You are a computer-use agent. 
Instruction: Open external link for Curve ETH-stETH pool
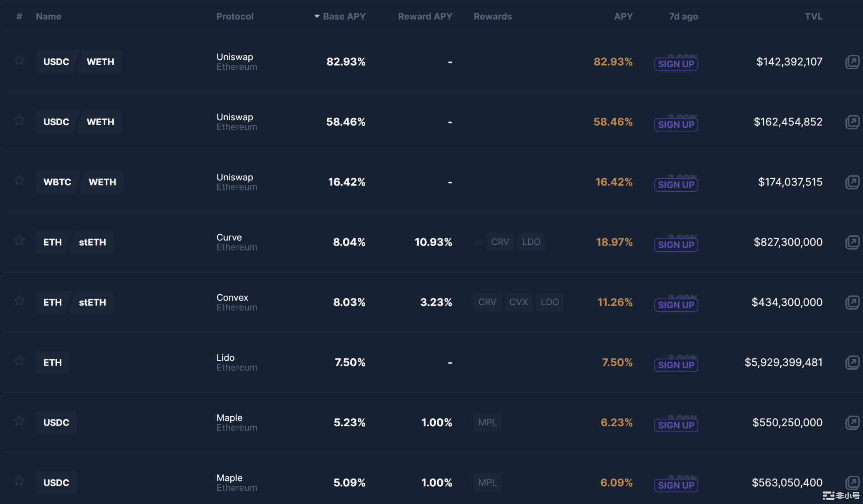coord(852,242)
